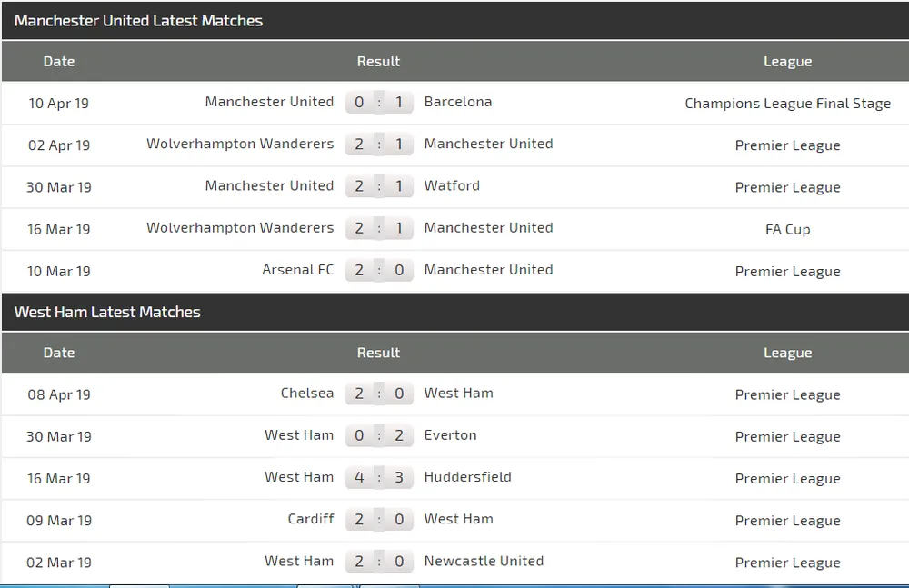909x588 pixels.
Task: Click Arsenal FC team name
Action: [298, 269]
